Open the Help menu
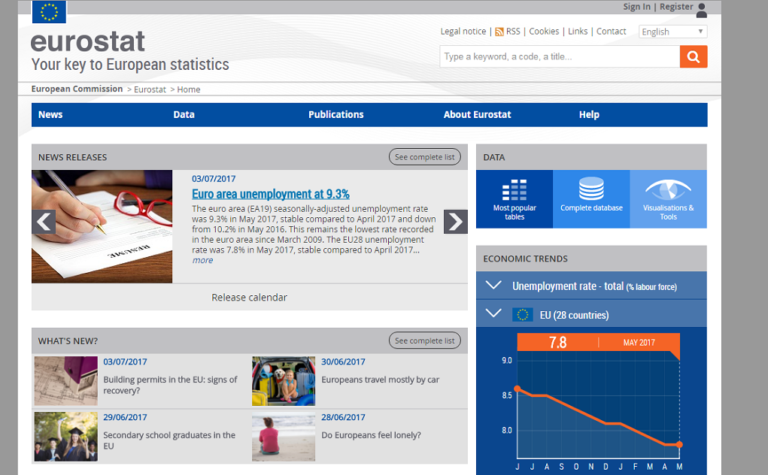Viewport: 768px width, 475px height. pyautogui.click(x=589, y=115)
